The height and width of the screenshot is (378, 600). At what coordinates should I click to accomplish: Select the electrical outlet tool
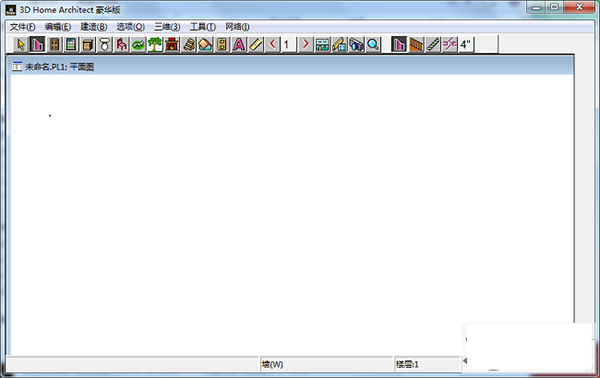pyautogui.click(x=222, y=45)
